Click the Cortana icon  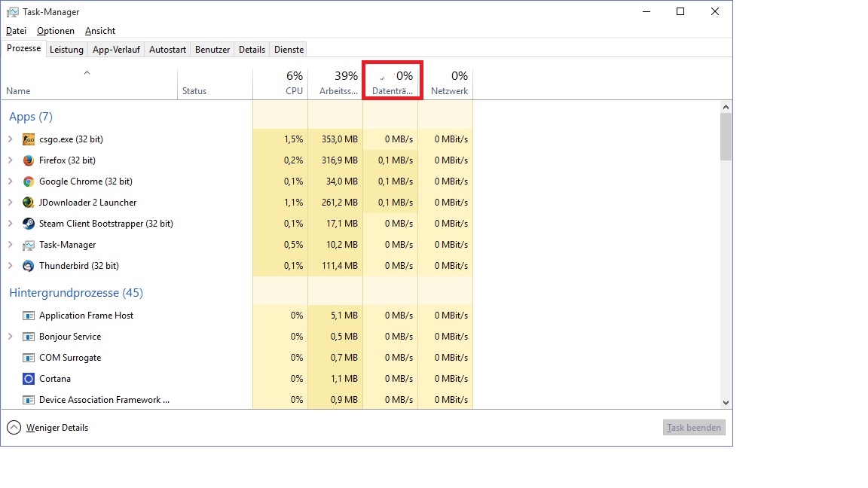click(x=28, y=379)
